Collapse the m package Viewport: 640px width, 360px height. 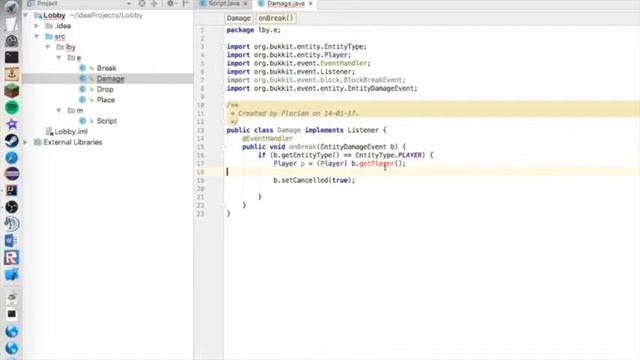tap(59, 110)
